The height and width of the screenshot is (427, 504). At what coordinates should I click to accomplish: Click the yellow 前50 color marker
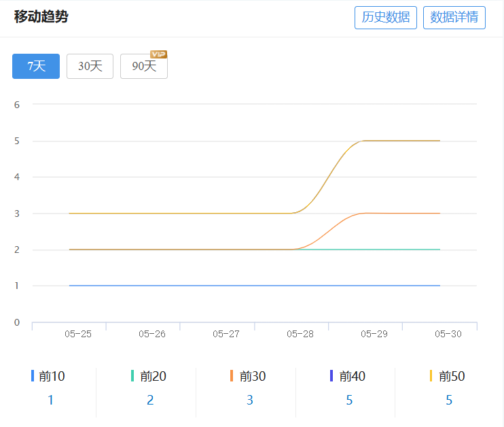[431, 376]
